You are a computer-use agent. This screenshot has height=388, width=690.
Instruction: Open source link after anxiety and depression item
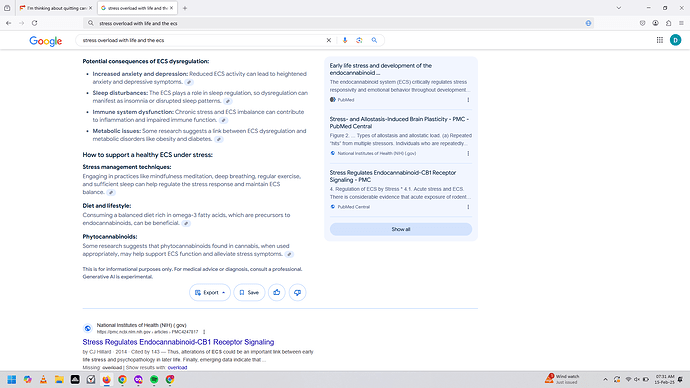click(x=189, y=82)
